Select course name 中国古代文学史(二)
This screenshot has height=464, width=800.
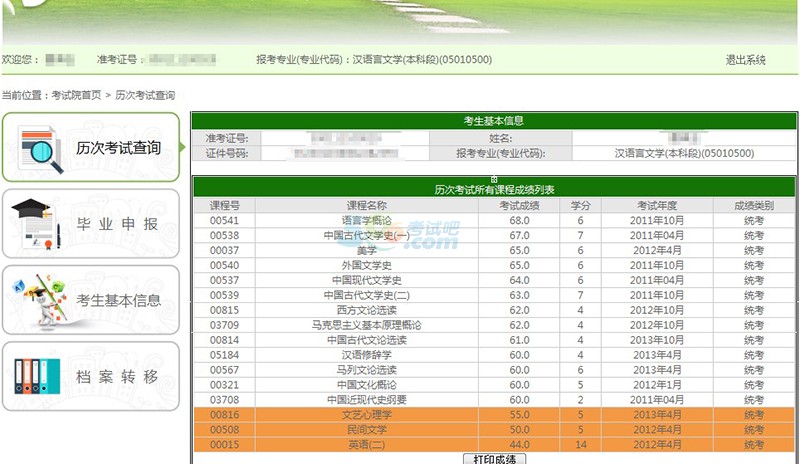367,295
